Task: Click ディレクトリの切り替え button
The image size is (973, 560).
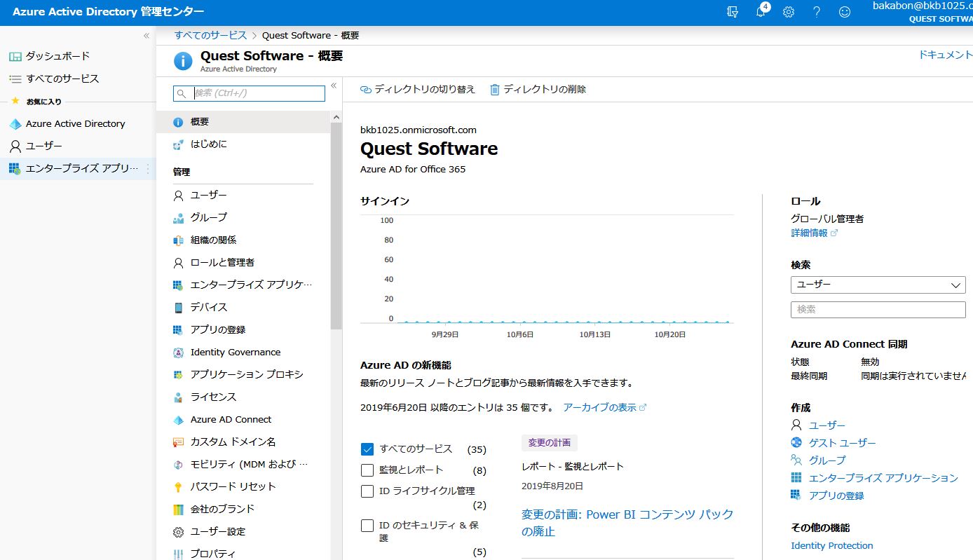Action: (x=418, y=90)
